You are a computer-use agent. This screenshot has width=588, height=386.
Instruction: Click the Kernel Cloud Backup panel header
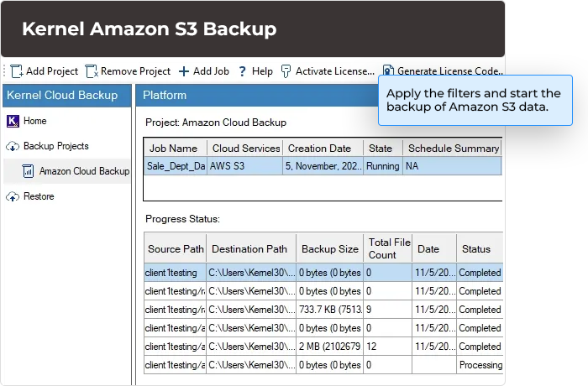click(x=67, y=95)
